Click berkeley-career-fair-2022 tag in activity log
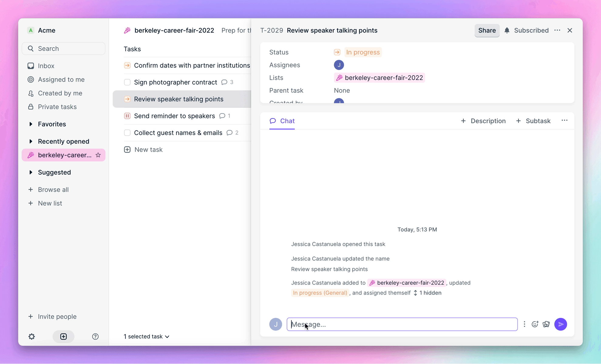This screenshot has height=364, width=601. pyautogui.click(x=407, y=283)
